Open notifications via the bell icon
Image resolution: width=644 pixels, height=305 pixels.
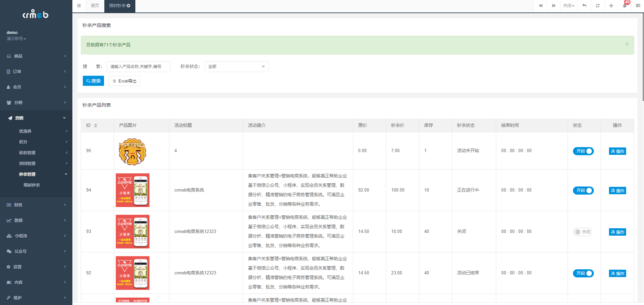click(625, 6)
